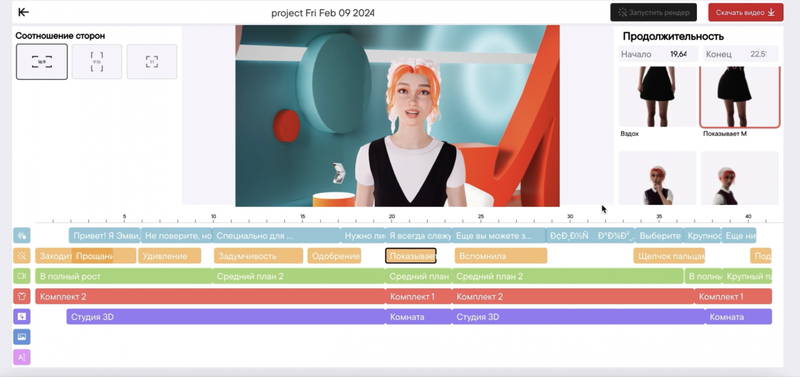Select the Комната background clip at 20 seconds
The image size is (800, 377).
click(x=418, y=317)
